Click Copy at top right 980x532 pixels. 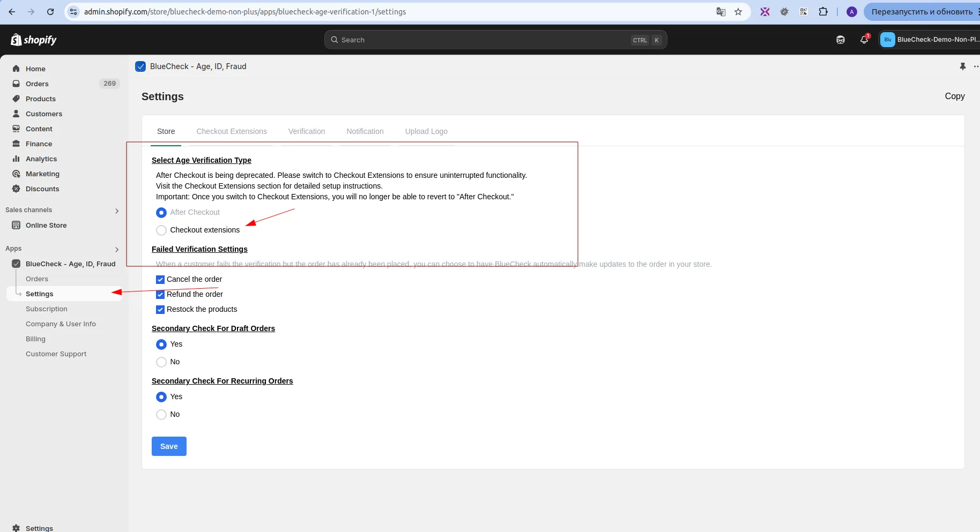(955, 96)
